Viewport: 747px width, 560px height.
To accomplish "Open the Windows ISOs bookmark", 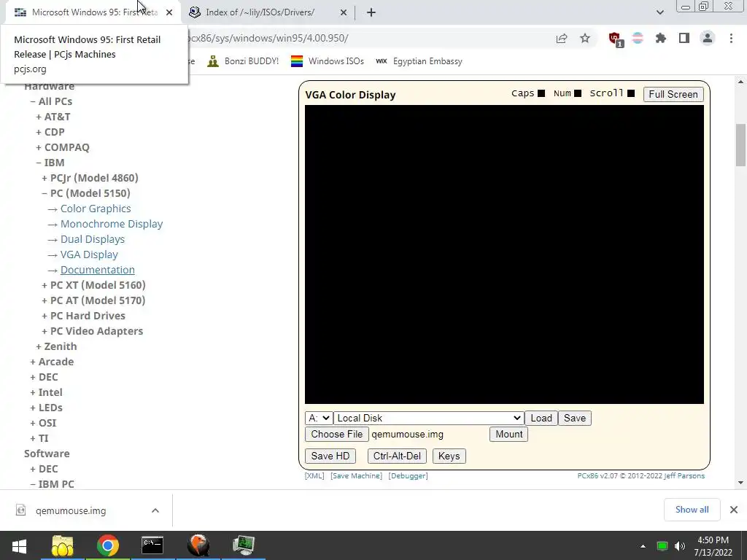I will pos(328,61).
